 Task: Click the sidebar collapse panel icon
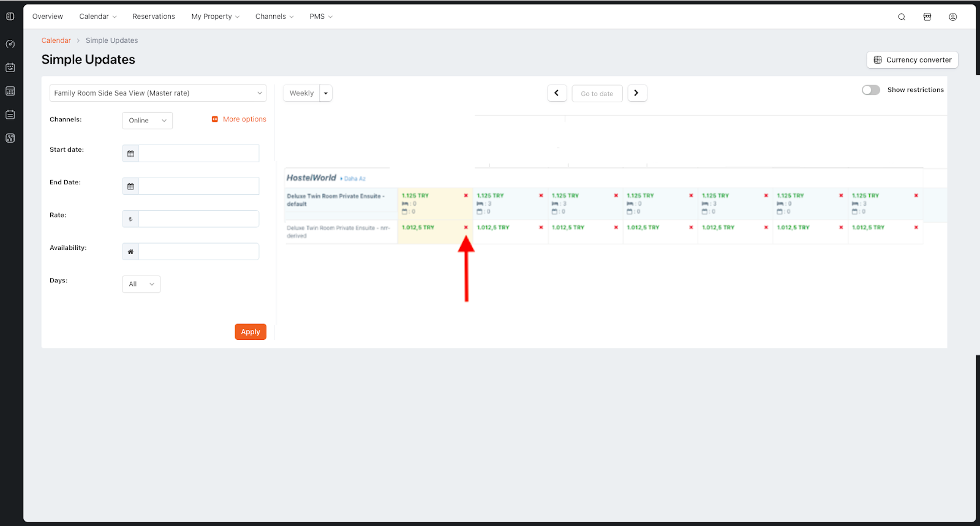click(10, 17)
